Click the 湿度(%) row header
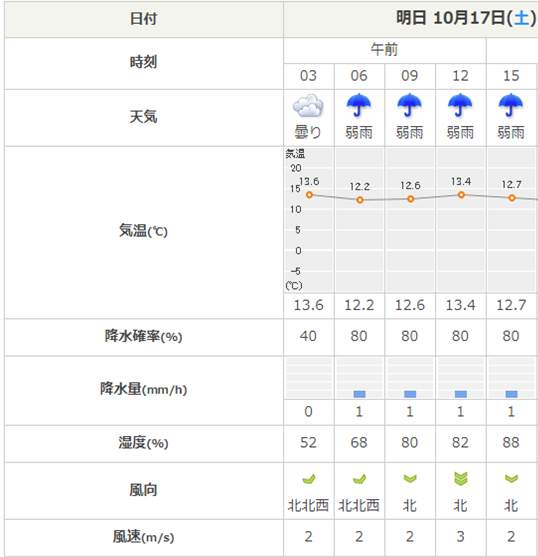 point(143,443)
